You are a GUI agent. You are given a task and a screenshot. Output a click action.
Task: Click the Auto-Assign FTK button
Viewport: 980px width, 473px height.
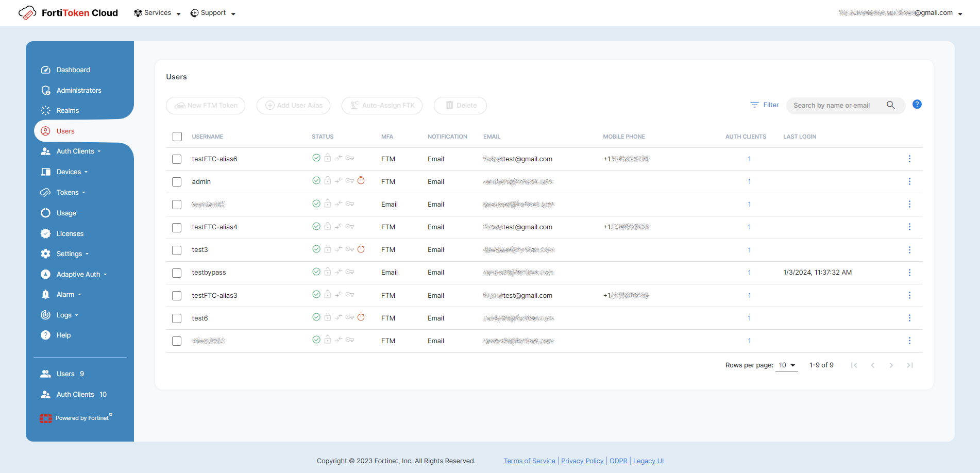382,105
